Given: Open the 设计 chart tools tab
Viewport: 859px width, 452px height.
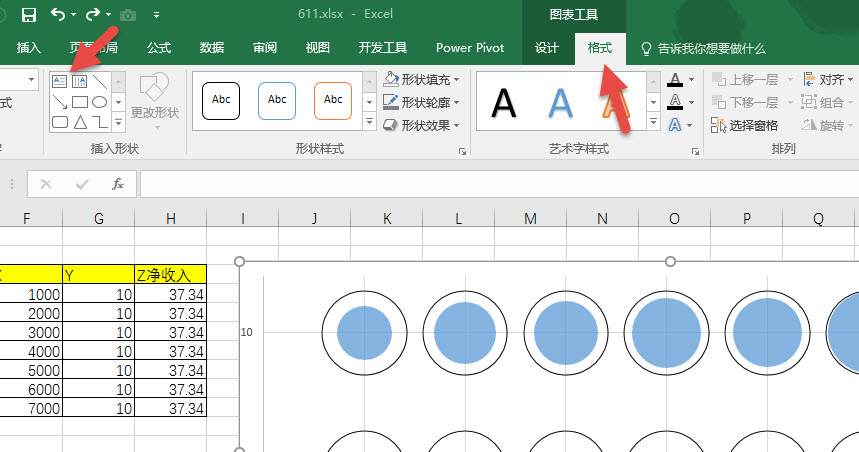Looking at the screenshot, I should point(547,48).
